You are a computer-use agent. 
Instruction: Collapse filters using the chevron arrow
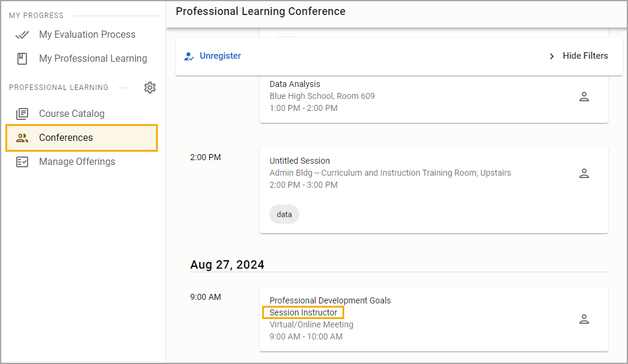tap(551, 56)
